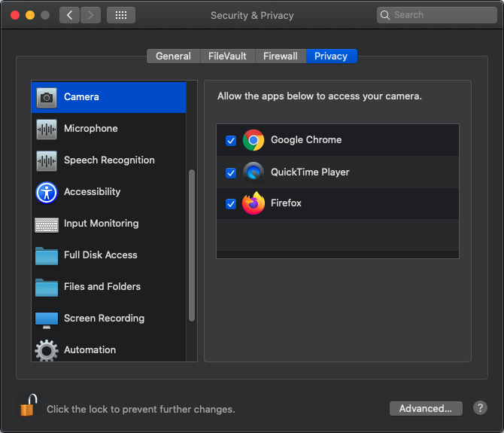Switch to the FileVault tab
This screenshot has height=433, width=504.
(228, 56)
